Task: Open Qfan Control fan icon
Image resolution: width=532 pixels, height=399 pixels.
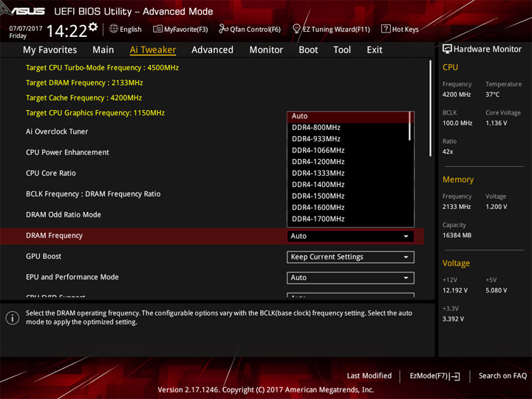Action: [223, 29]
